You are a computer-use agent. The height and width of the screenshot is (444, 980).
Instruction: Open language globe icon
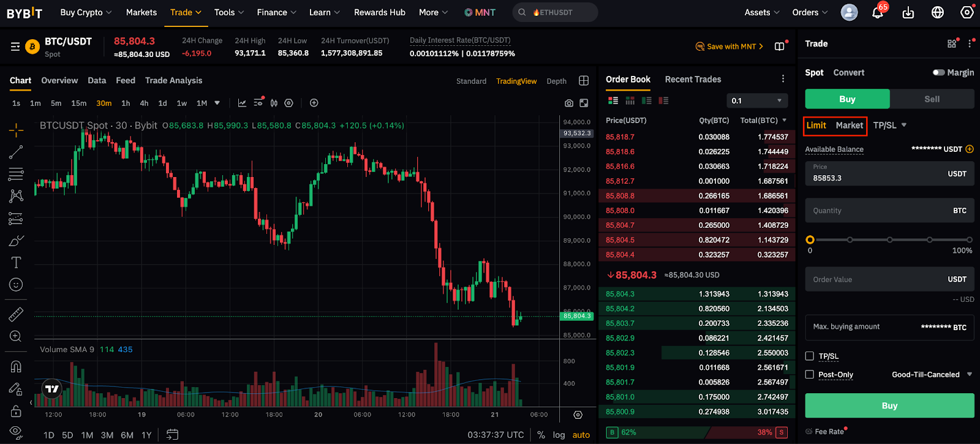pos(938,12)
